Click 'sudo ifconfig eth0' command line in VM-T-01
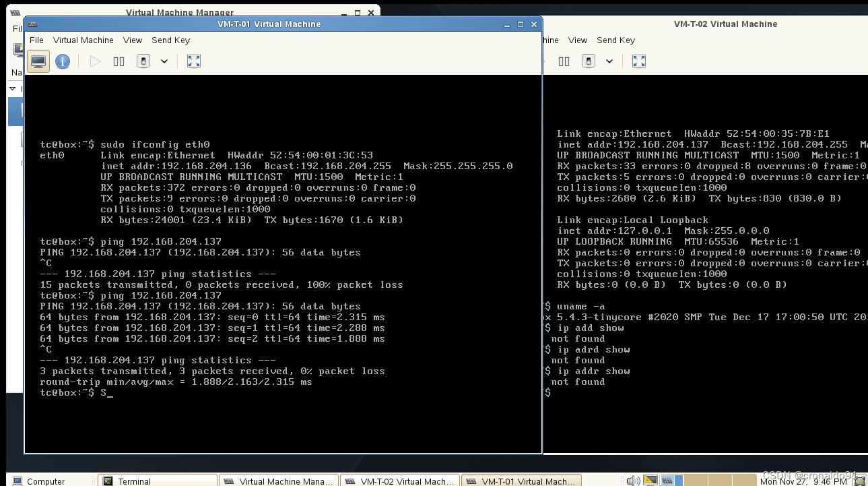This screenshot has height=486, width=868. click(x=155, y=144)
